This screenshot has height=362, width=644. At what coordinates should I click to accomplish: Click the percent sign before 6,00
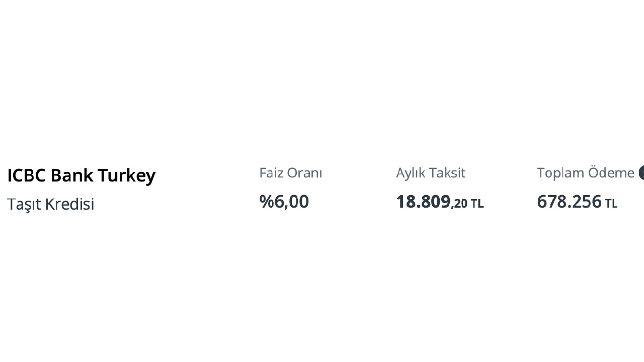[266, 202]
